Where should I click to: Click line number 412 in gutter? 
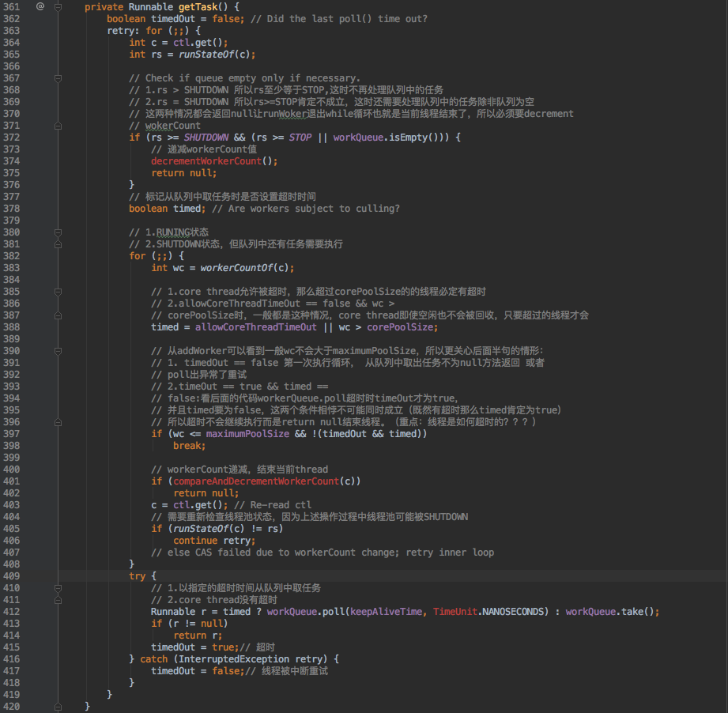pyautogui.click(x=12, y=612)
